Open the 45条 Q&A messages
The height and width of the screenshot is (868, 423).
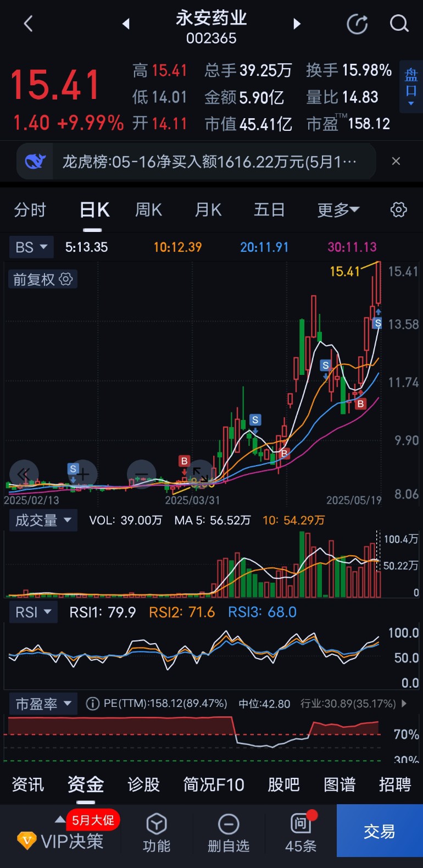(x=300, y=833)
